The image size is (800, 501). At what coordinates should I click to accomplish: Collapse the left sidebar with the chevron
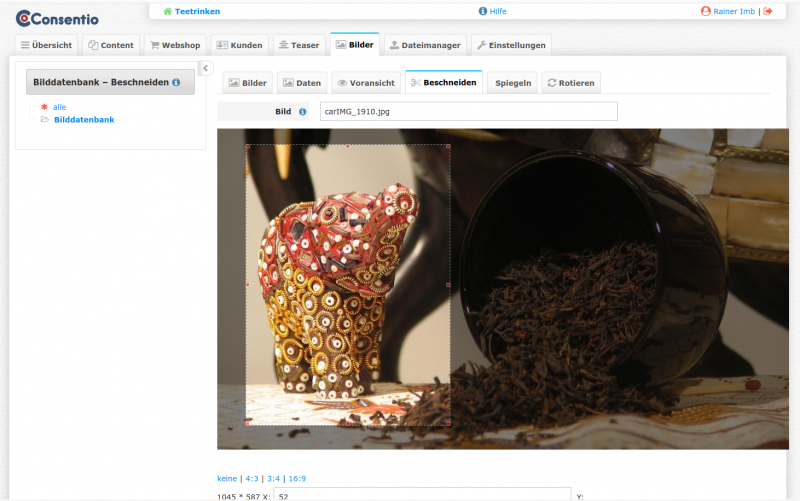click(x=205, y=68)
